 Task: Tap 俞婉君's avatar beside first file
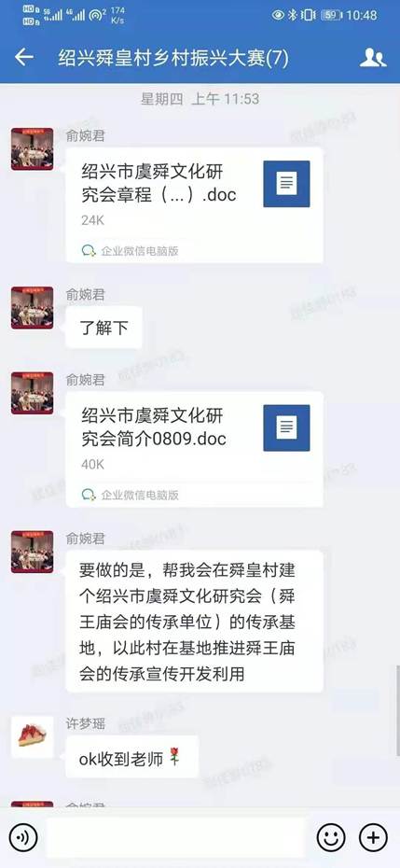pos(32,149)
